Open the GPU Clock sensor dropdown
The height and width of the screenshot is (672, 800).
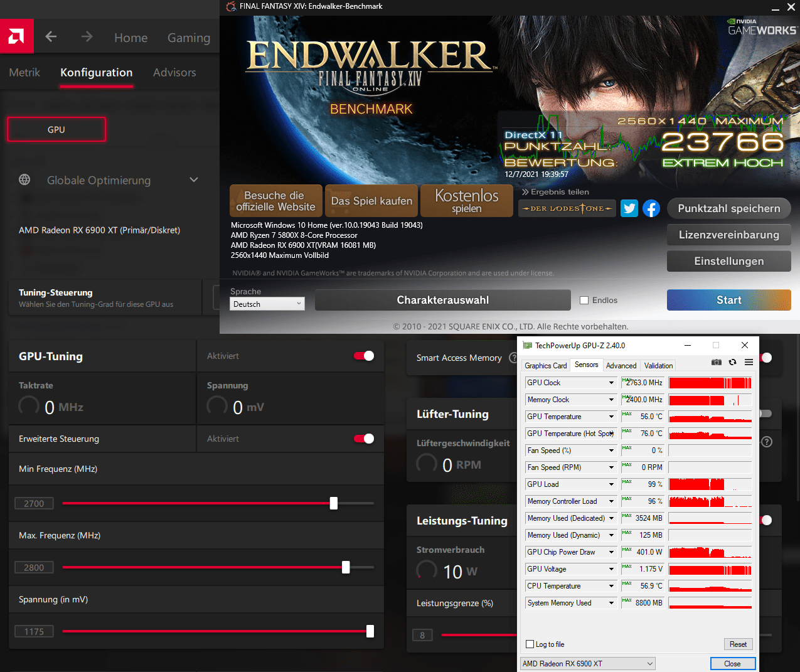pyautogui.click(x=611, y=383)
